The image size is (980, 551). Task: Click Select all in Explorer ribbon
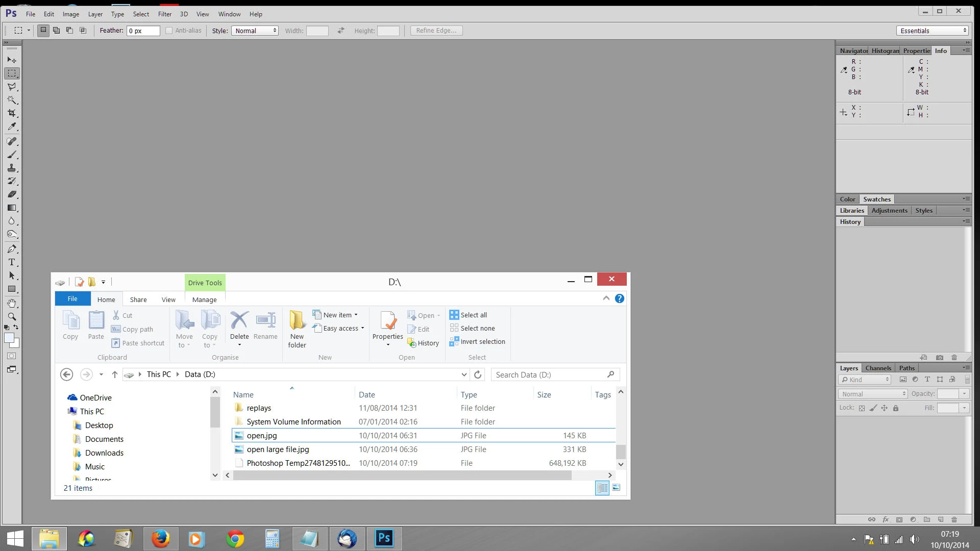[473, 315]
